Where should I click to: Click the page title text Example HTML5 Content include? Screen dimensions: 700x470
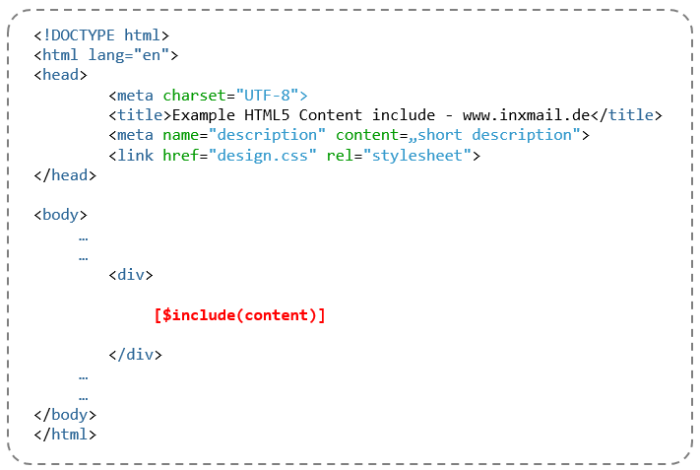(x=304, y=115)
